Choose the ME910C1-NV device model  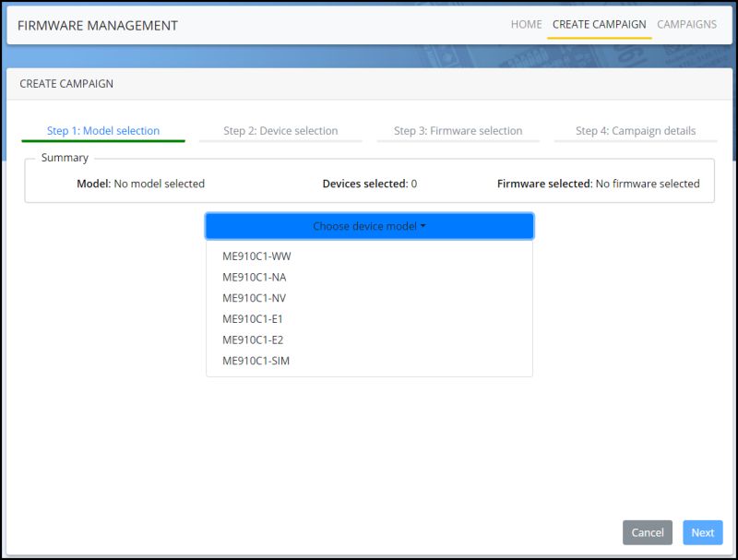pos(370,298)
